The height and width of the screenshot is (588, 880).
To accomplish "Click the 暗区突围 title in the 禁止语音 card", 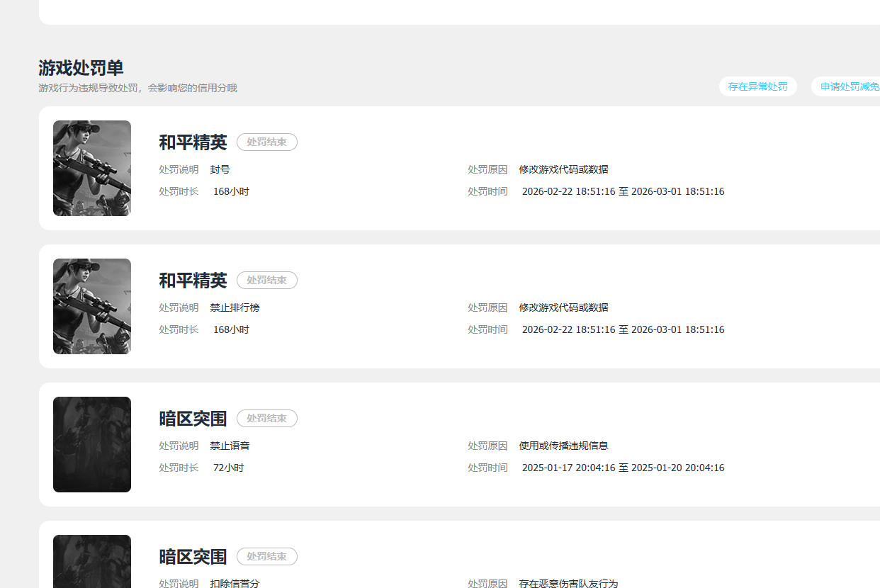I will tap(193, 419).
